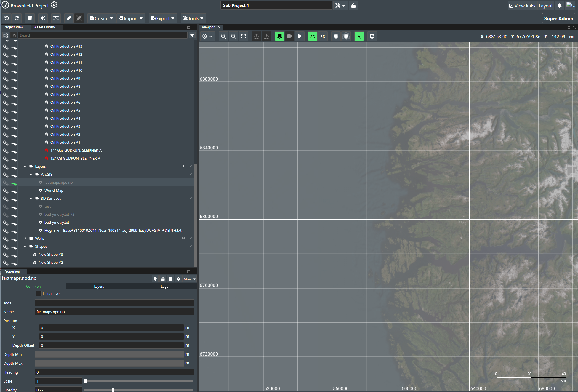Open Brownfield Project settings gear

54,5
